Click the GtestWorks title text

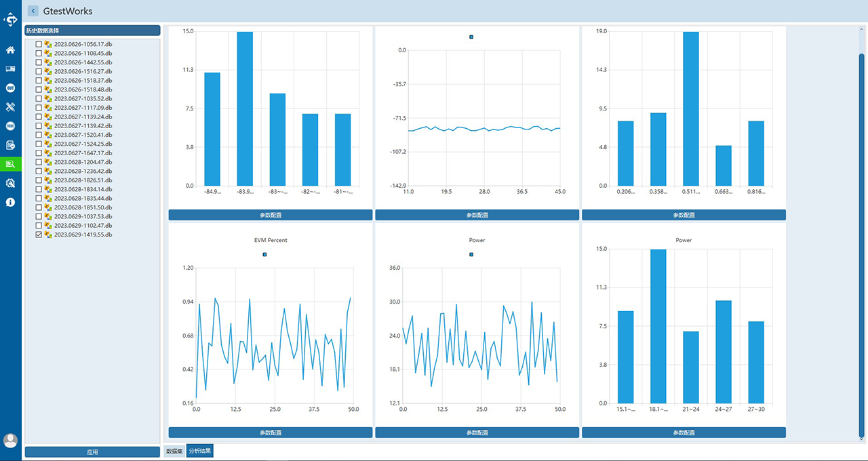(68, 11)
